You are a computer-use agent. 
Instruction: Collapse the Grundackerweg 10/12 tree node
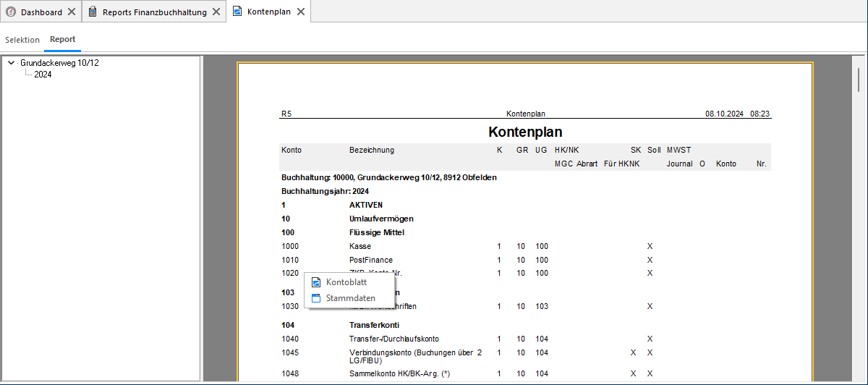pyautogui.click(x=10, y=63)
